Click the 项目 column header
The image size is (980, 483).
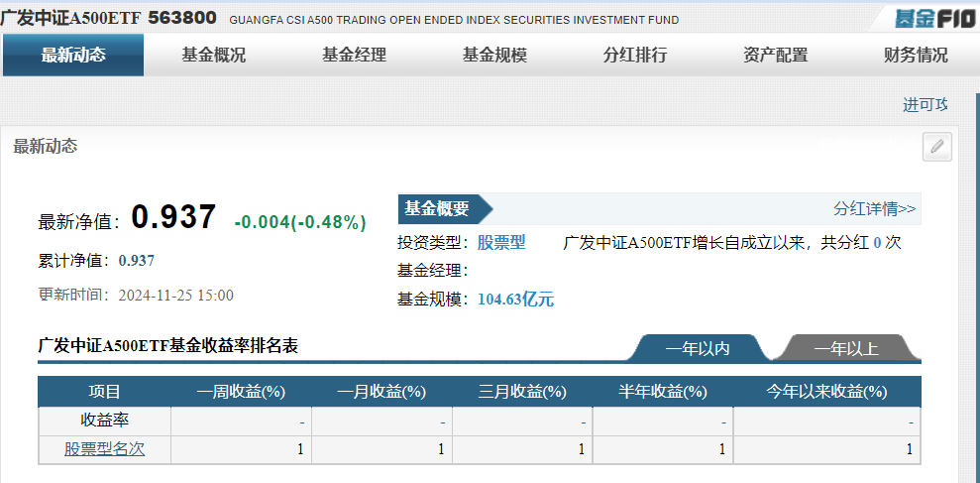pyautogui.click(x=104, y=392)
